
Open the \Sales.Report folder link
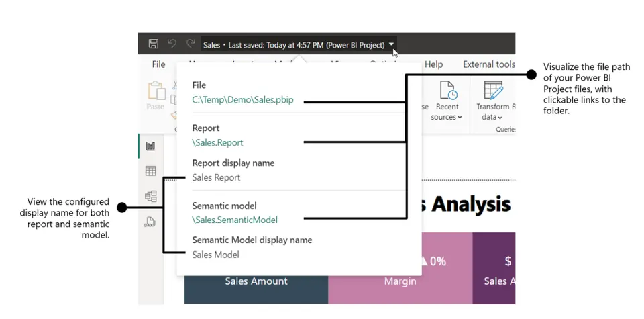(x=217, y=142)
